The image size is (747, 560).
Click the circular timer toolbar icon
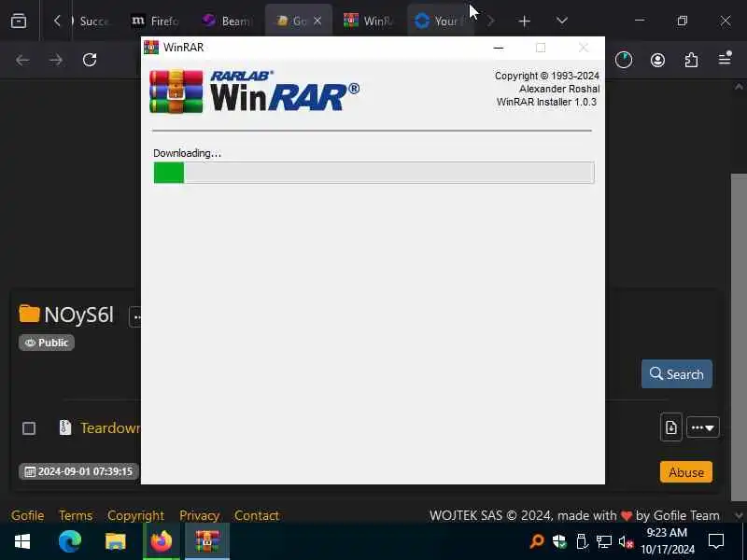click(x=624, y=60)
